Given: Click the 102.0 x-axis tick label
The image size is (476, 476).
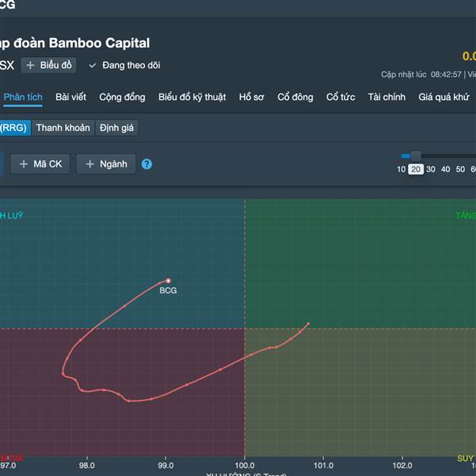Looking at the screenshot, I should [x=402, y=466].
